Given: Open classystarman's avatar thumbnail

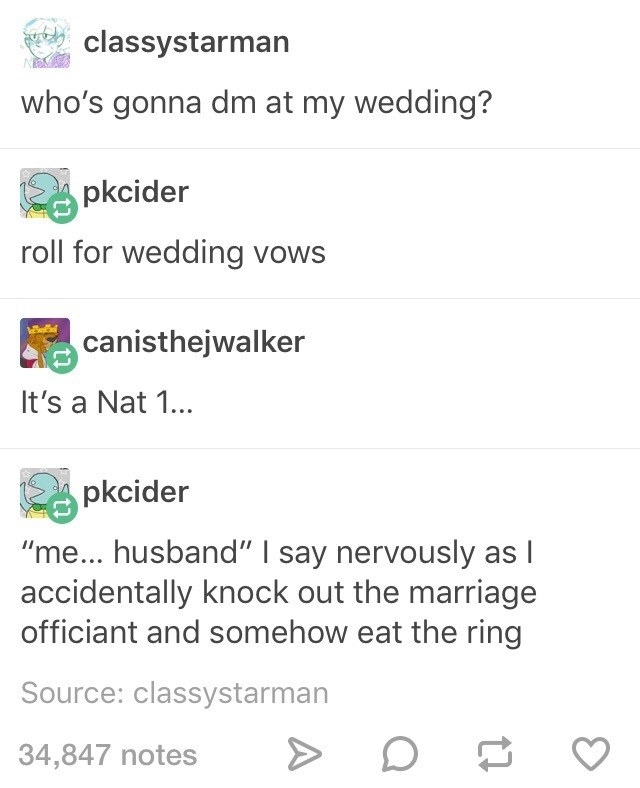Looking at the screenshot, I should 45,42.
